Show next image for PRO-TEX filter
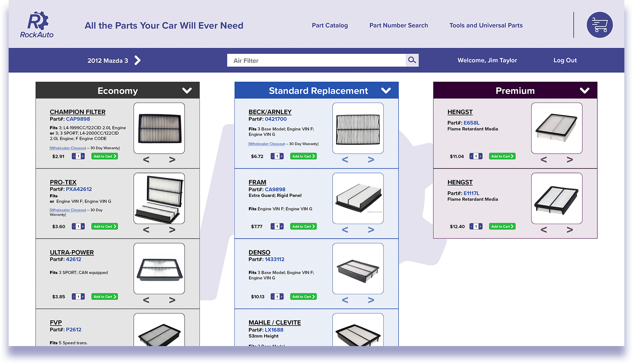The width and height of the screenshot is (633, 364). (x=172, y=230)
